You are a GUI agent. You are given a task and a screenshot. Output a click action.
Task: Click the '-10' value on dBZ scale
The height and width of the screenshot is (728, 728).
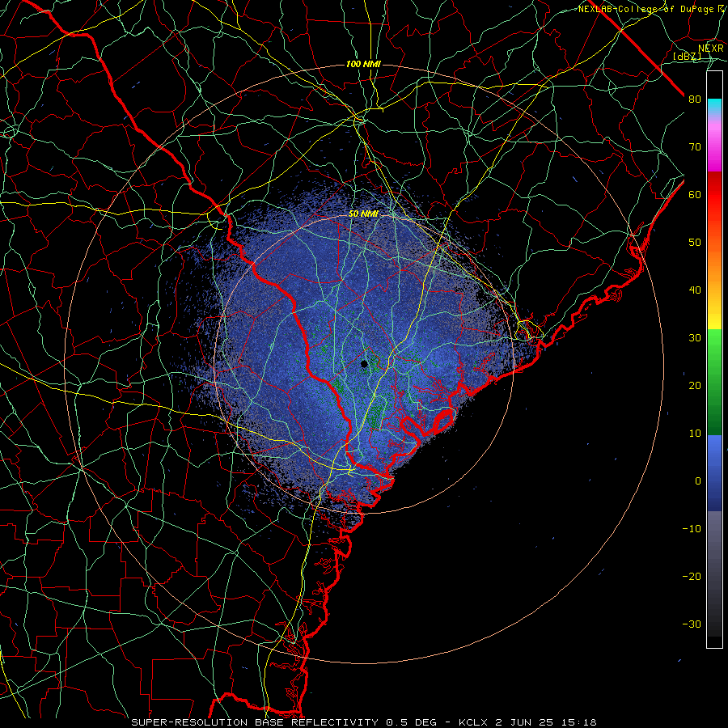click(x=692, y=529)
